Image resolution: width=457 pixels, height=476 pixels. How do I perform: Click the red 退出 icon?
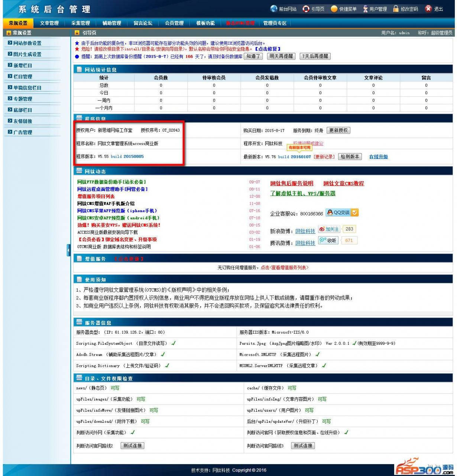pyautogui.click(x=428, y=9)
